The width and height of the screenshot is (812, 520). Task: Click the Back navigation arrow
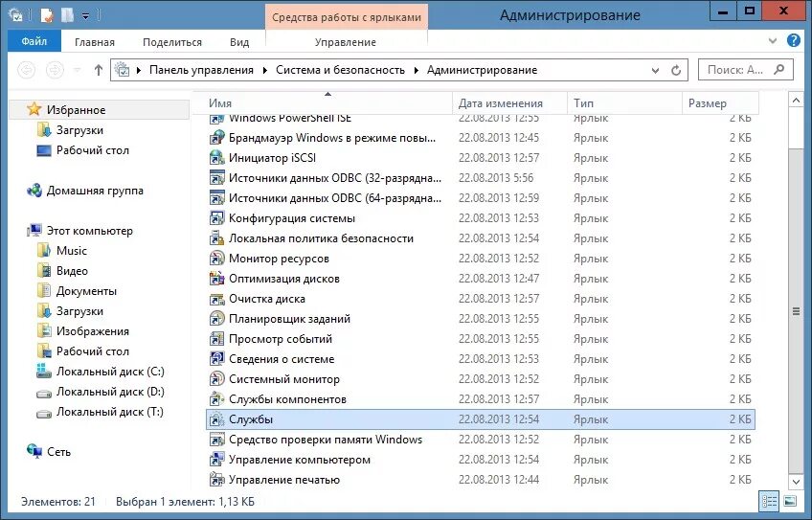pyautogui.click(x=27, y=70)
